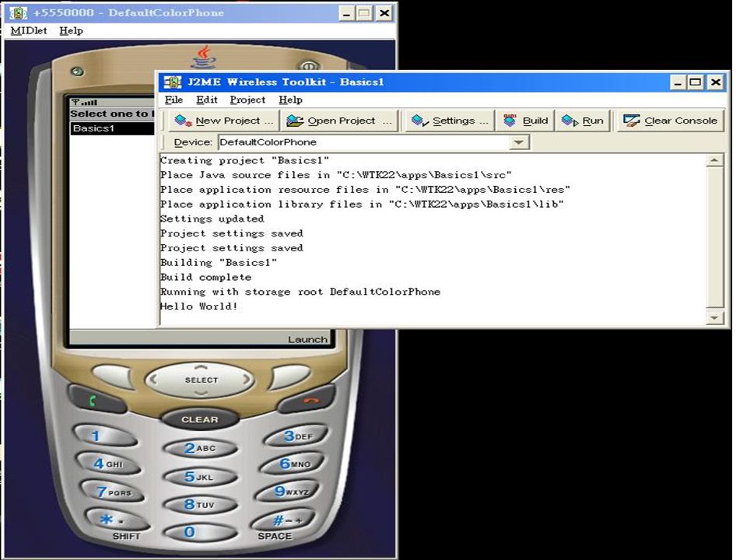Image resolution: width=747 pixels, height=560 pixels.
Task: Click the New Project toolbar button
Action: 223,121
